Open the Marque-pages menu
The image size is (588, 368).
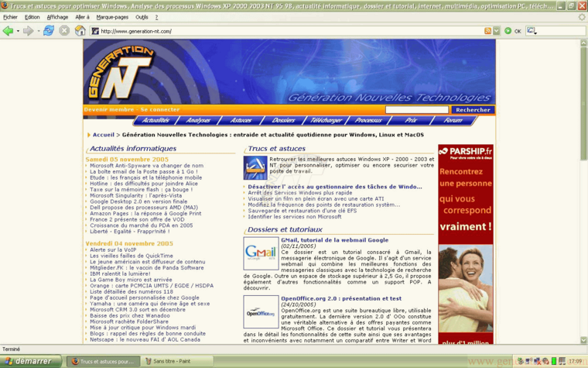[112, 17]
